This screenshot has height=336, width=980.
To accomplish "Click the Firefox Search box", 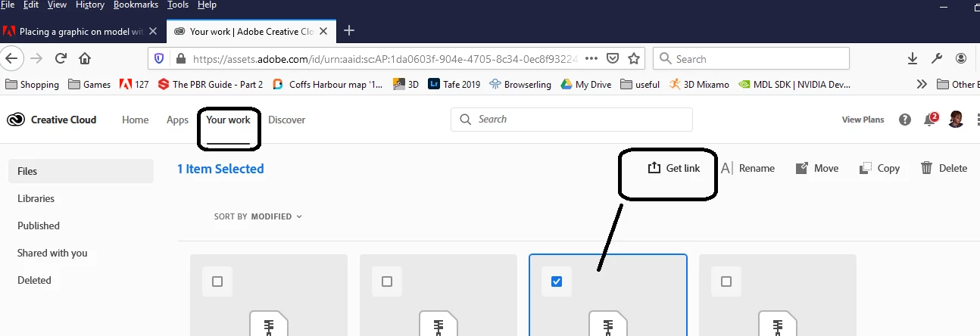I will pos(751,58).
